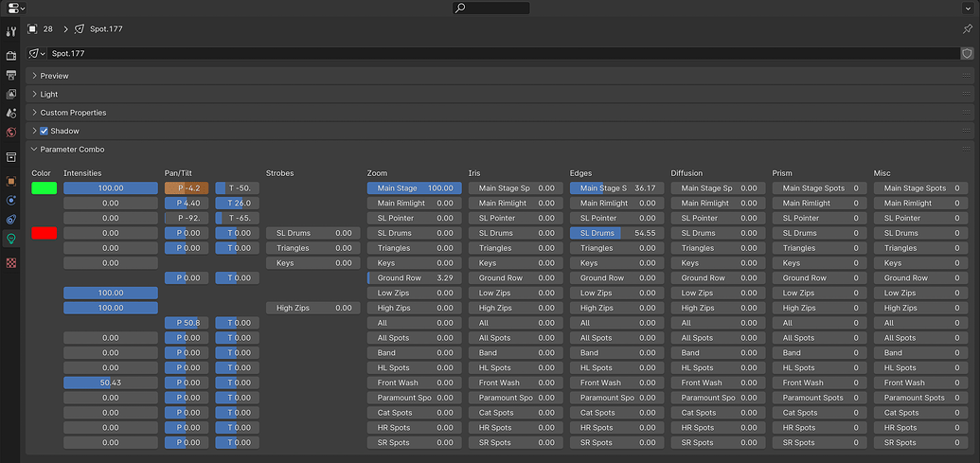980x463 pixels.
Task: Open the Collection properties tab
Action: point(10,157)
